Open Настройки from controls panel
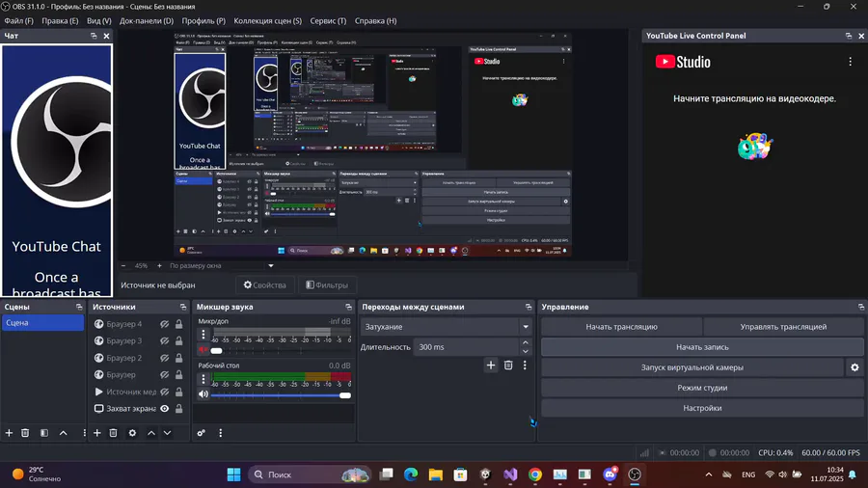The image size is (868, 488). click(702, 408)
